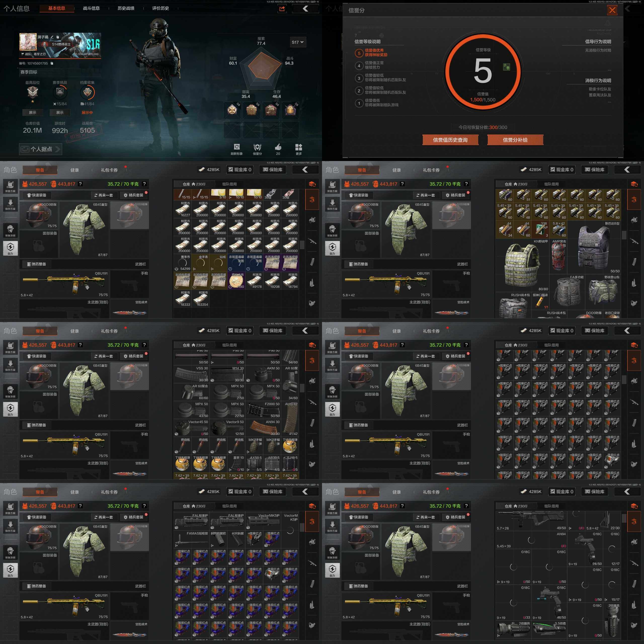644x644 pixels.
Task: Click the 信誉值历史查询 button
Action: [x=450, y=140]
